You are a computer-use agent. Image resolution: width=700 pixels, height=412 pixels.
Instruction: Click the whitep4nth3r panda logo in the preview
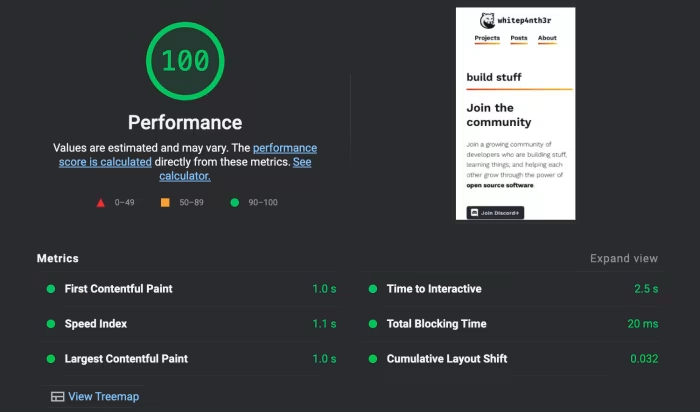pyautogui.click(x=487, y=21)
